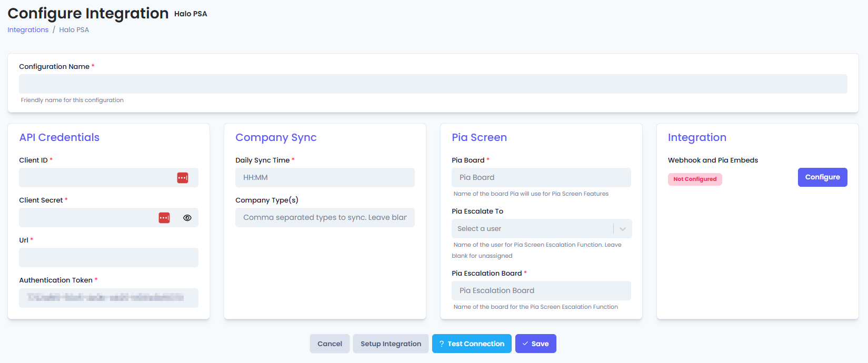Screen dimensions: 868x363
Task: Click the Company Sync heading
Action: click(x=276, y=137)
